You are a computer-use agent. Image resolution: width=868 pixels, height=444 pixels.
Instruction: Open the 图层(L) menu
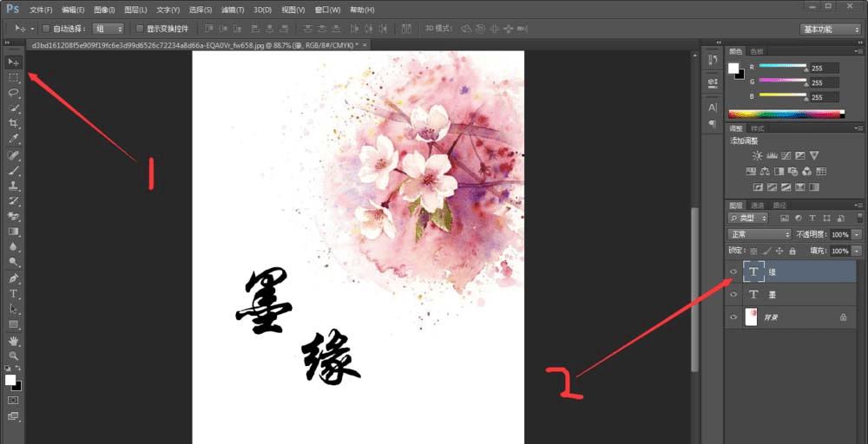pos(135,10)
